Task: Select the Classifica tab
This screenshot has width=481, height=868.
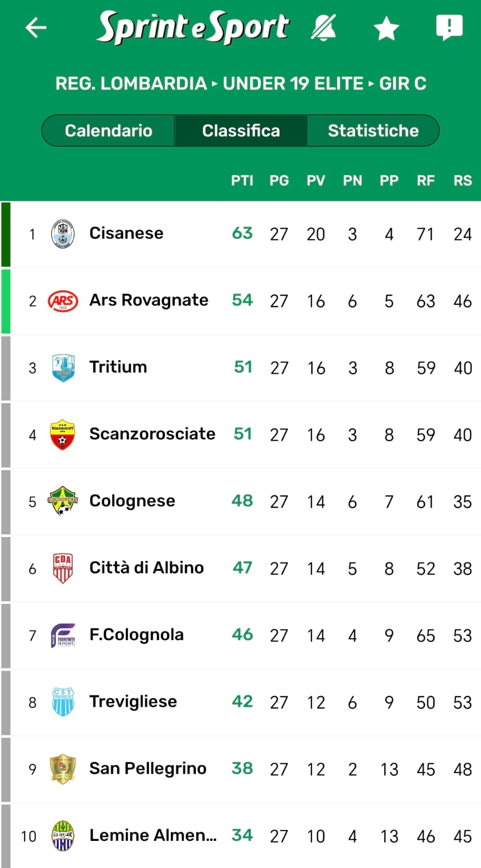Action: [x=241, y=131]
